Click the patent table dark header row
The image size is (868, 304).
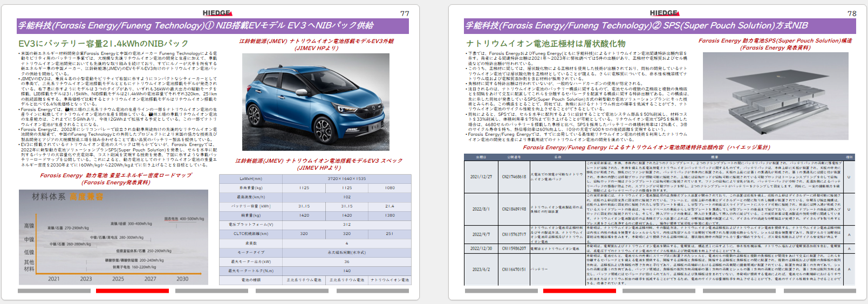tap(659, 157)
